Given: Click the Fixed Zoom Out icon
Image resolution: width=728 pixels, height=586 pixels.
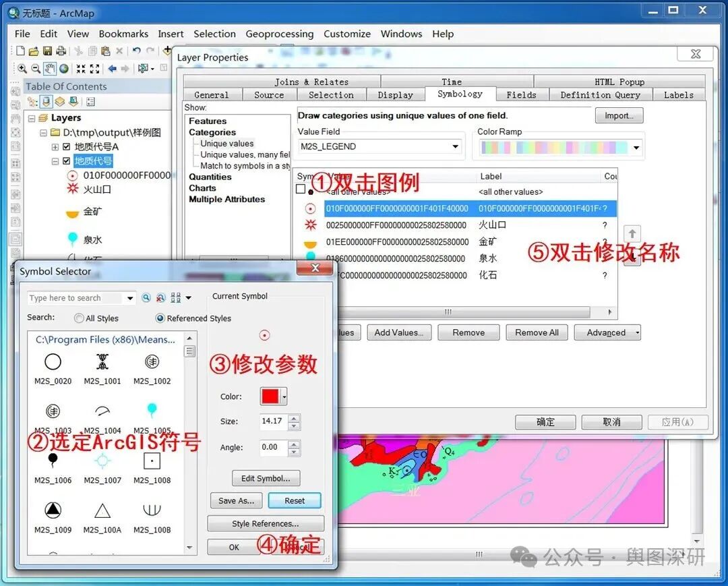Looking at the screenshot, I should point(95,69).
